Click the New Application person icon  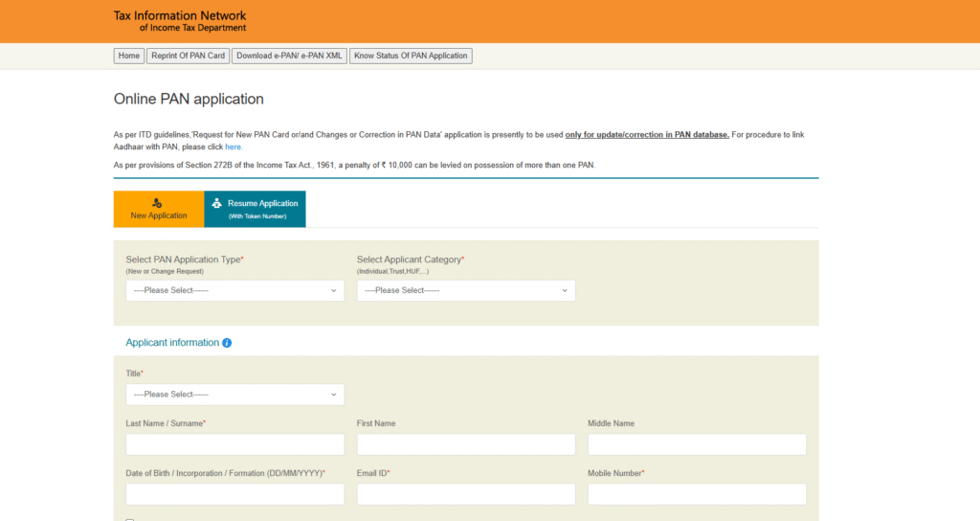coord(158,203)
